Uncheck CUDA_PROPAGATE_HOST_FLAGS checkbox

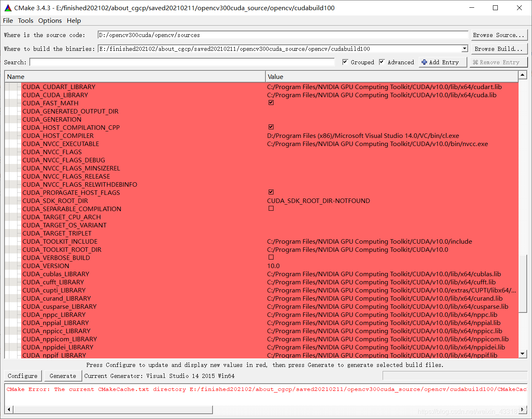[x=271, y=192]
